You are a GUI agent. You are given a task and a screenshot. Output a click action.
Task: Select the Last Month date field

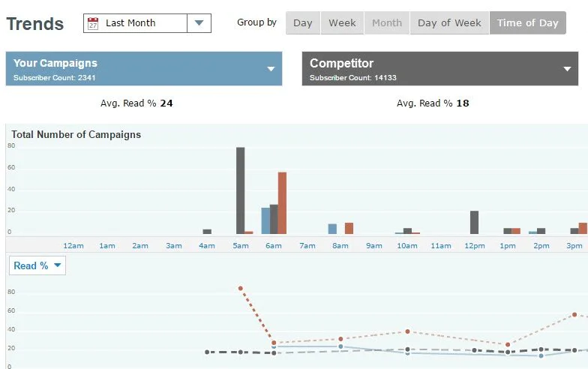135,23
